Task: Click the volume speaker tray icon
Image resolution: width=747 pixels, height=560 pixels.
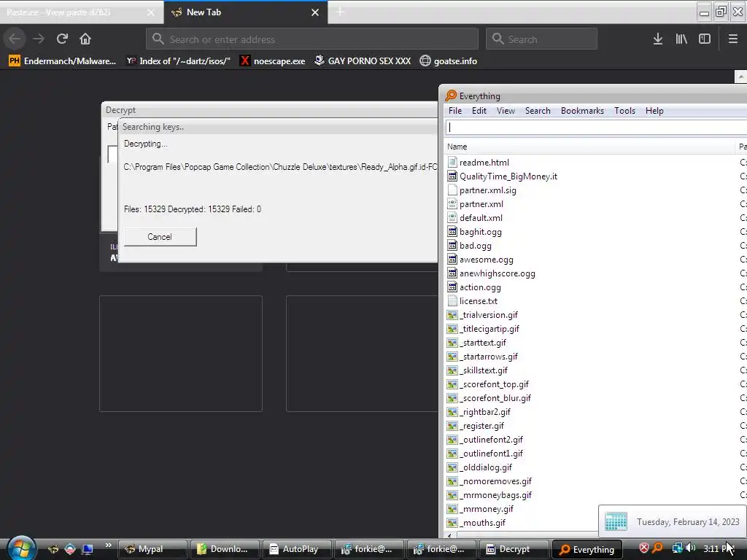Action: [x=691, y=548]
